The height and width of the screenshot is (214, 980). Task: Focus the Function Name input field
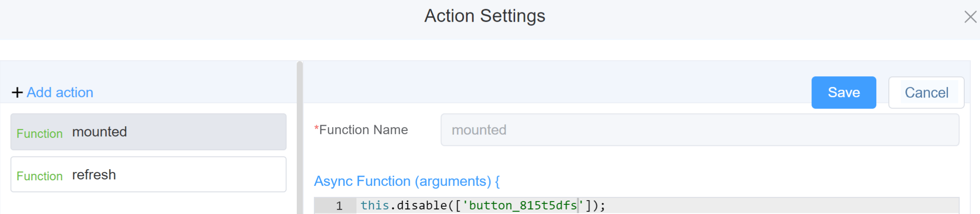coord(699,130)
